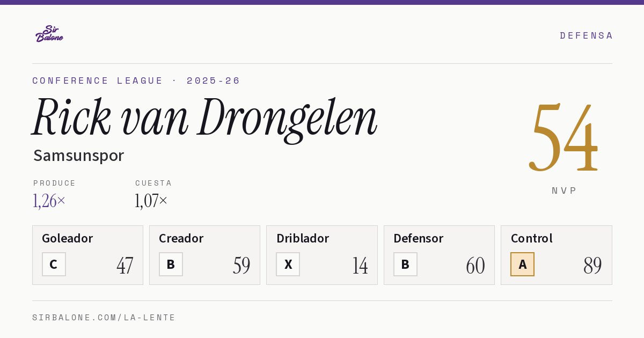Click the large 54 rating number
644x338 pixels.
(563, 137)
